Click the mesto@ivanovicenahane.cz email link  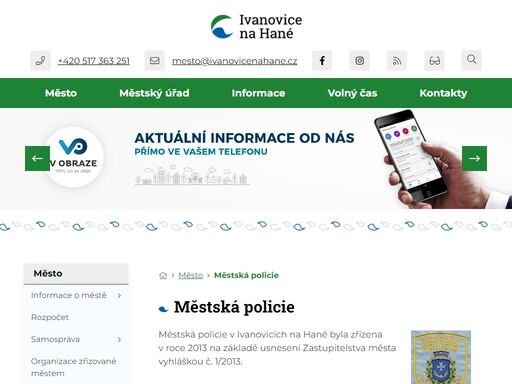pos(235,61)
